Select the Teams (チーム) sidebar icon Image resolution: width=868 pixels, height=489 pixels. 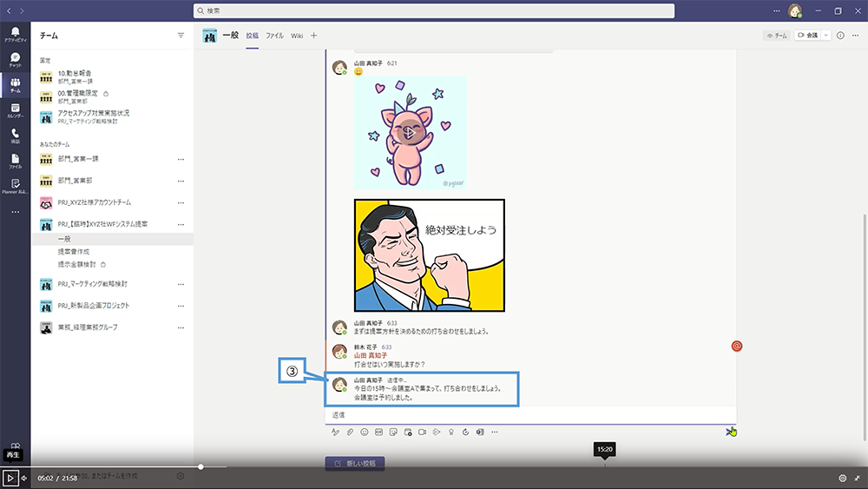[x=15, y=85]
